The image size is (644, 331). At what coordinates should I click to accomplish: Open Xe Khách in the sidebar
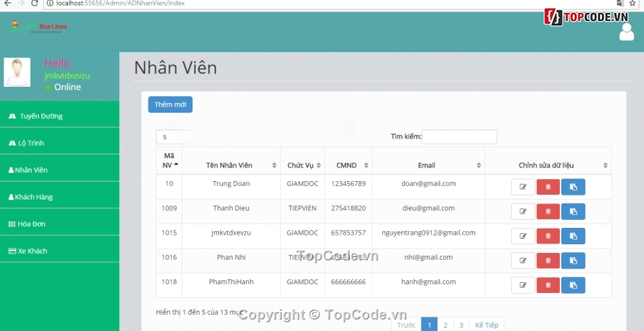pyautogui.click(x=60, y=251)
